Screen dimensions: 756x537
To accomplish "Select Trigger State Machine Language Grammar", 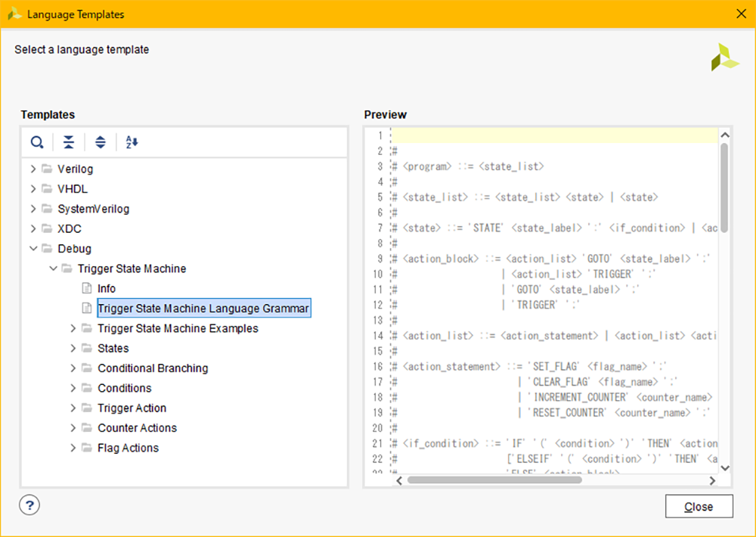I will [x=203, y=309].
